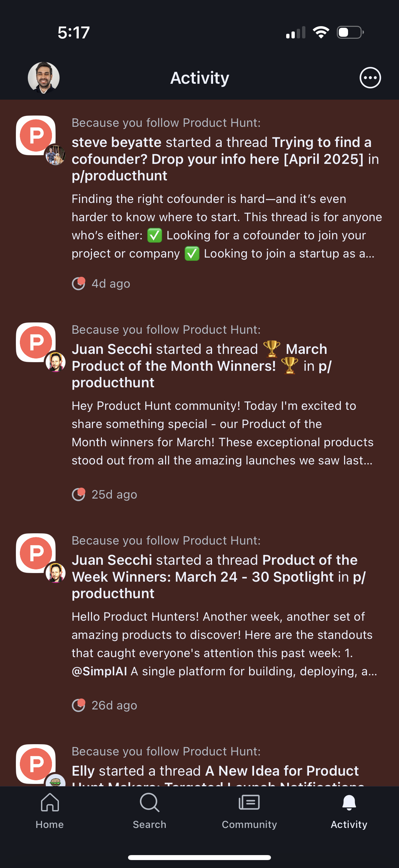Tap the home indicator bar at bottom
The image size is (399, 868).
click(199, 857)
